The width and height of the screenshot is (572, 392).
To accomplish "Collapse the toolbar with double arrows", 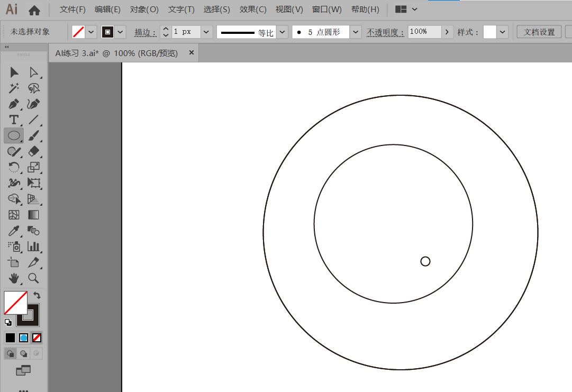I will (6, 47).
